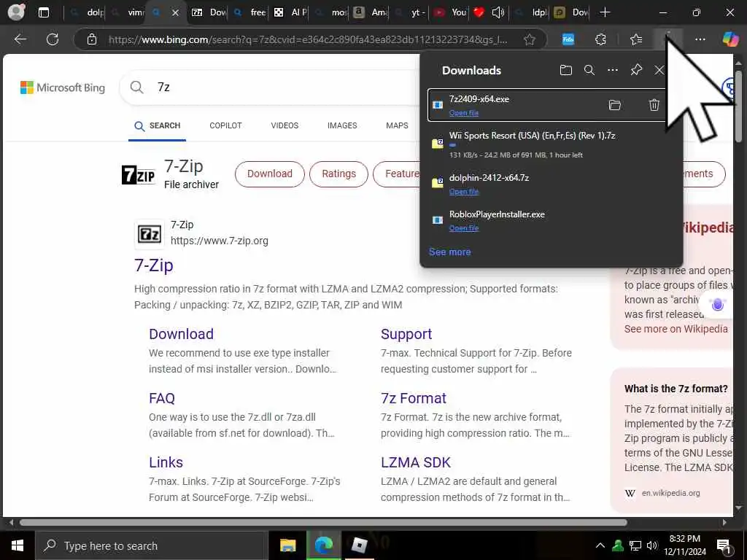The width and height of the screenshot is (747, 560).
Task: Select the VIDEOS search tab
Action: [x=285, y=125]
